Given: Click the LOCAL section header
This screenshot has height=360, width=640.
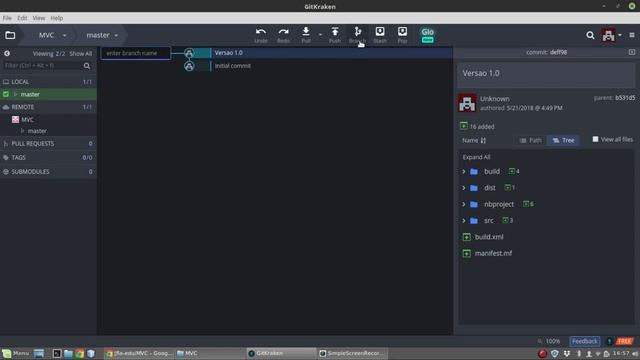Looking at the screenshot, I should 48,82.
